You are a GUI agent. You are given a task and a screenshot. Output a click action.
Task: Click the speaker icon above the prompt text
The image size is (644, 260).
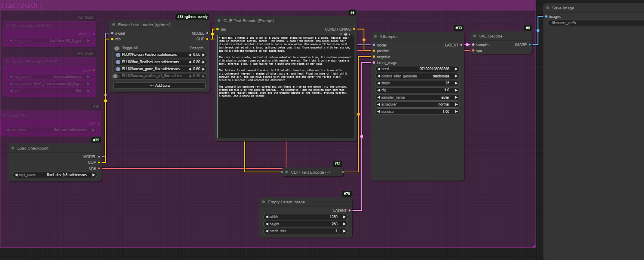[x=350, y=34]
